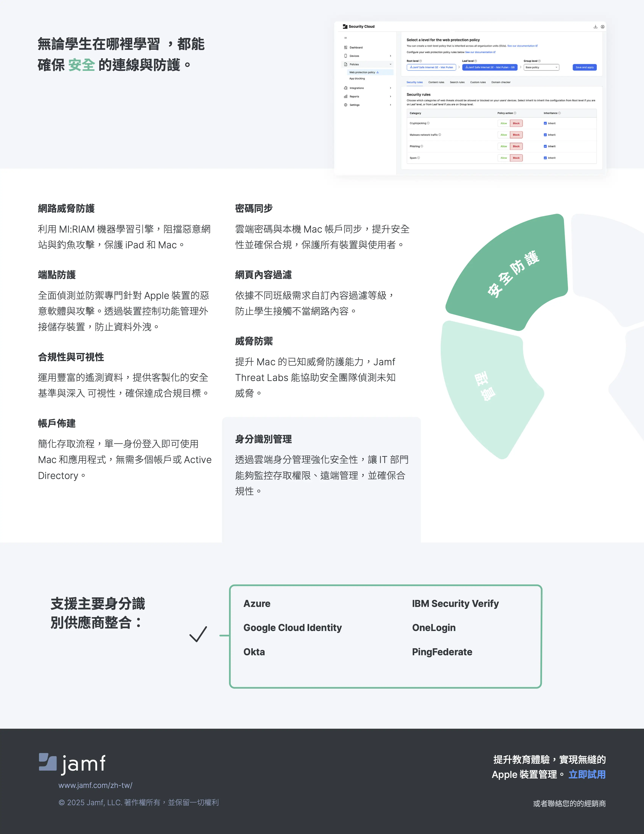
Task: Click the IBM Security Verify entry
Action: (455, 604)
